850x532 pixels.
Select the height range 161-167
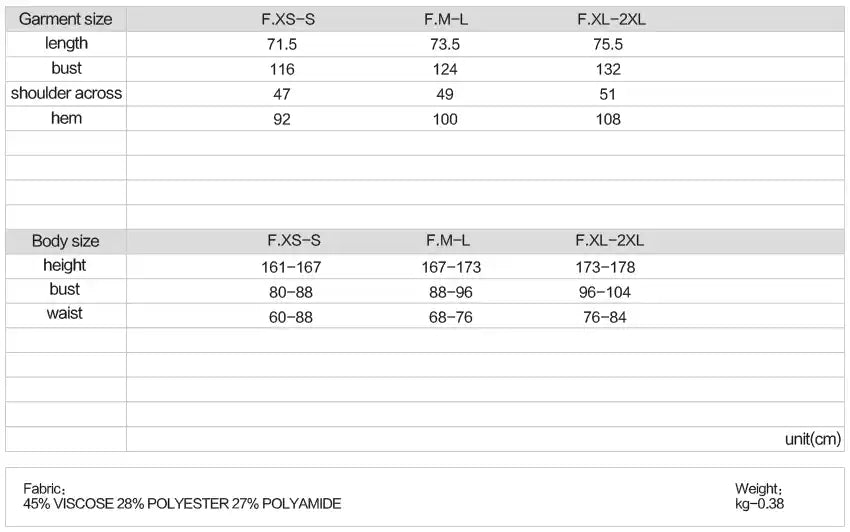293,268
